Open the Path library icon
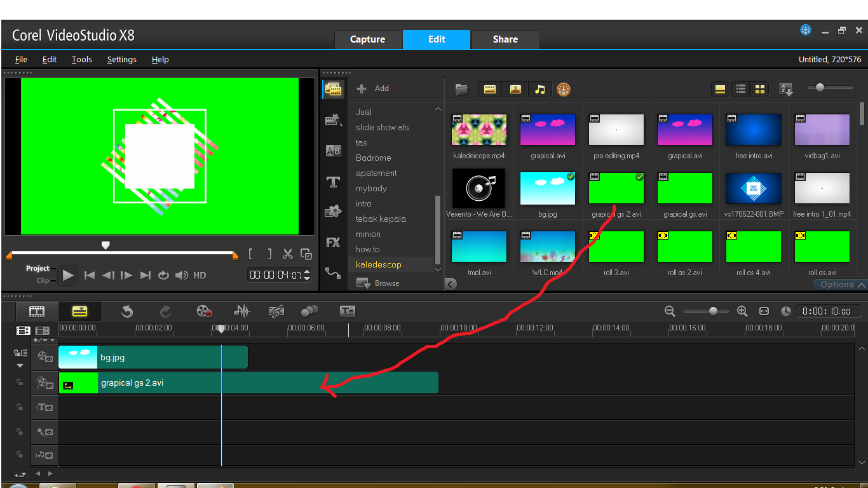The width and height of the screenshot is (868, 488). 334,273
